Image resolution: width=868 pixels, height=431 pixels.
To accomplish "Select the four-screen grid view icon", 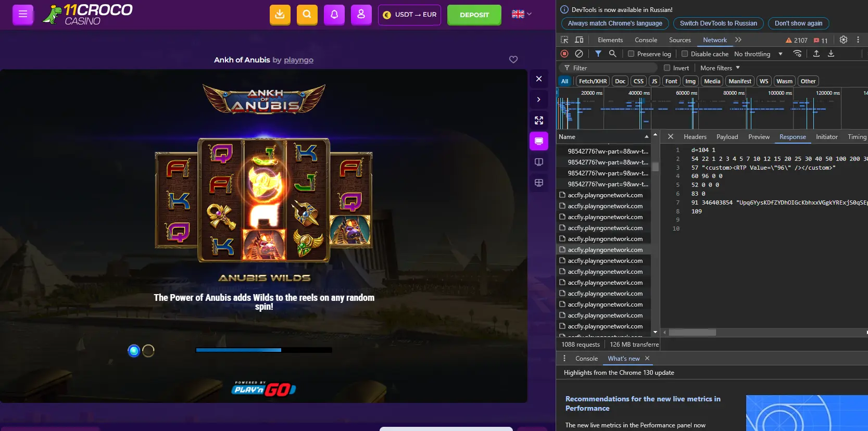I will point(539,183).
